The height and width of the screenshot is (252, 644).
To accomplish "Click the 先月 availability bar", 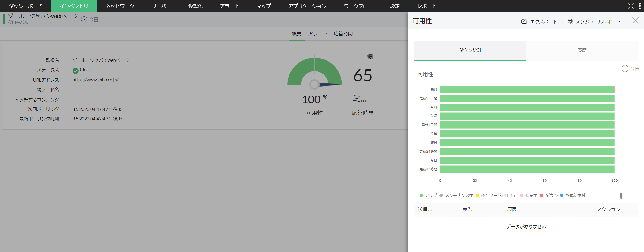I will click(527, 90).
